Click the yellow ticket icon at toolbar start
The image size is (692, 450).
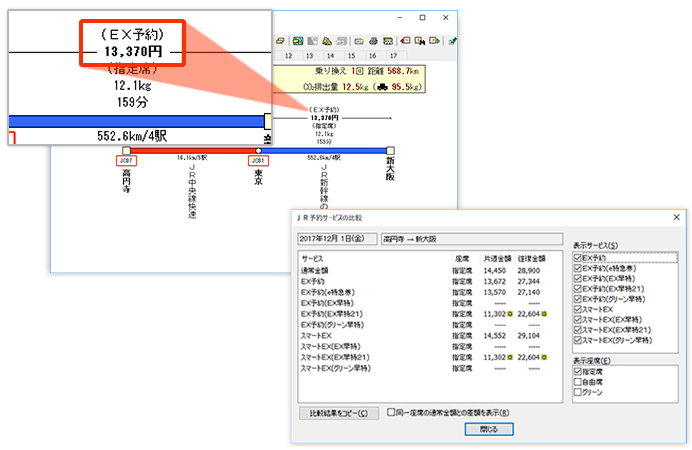point(280,41)
